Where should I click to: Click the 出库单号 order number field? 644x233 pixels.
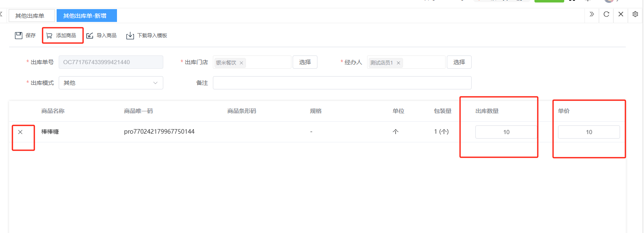tap(111, 62)
